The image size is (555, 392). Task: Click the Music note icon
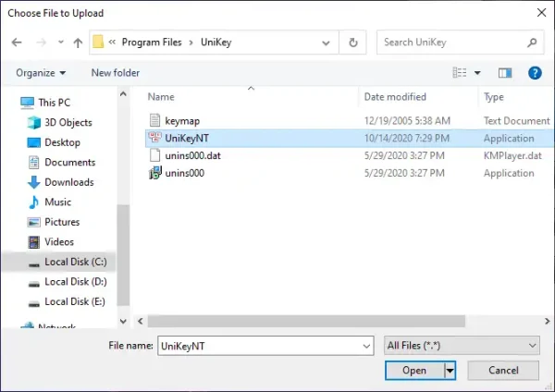click(33, 202)
